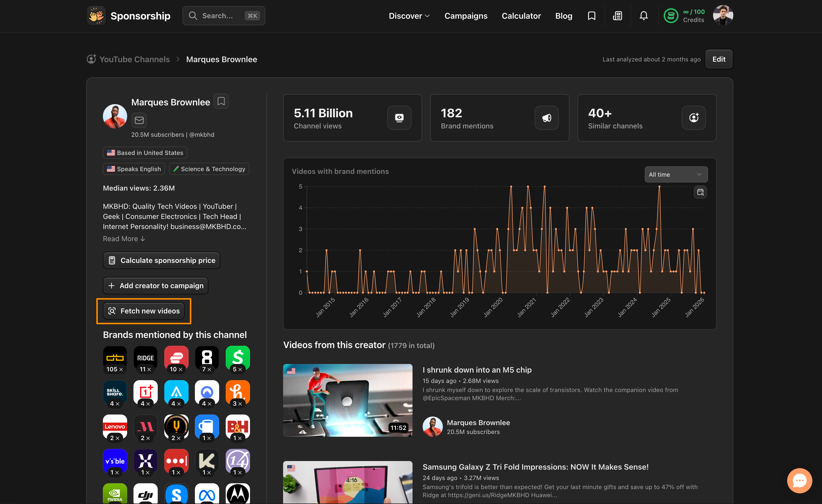The width and height of the screenshot is (822, 504).
Task: Bookmark the Marques Brownlee channel
Action: pos(221,101)
